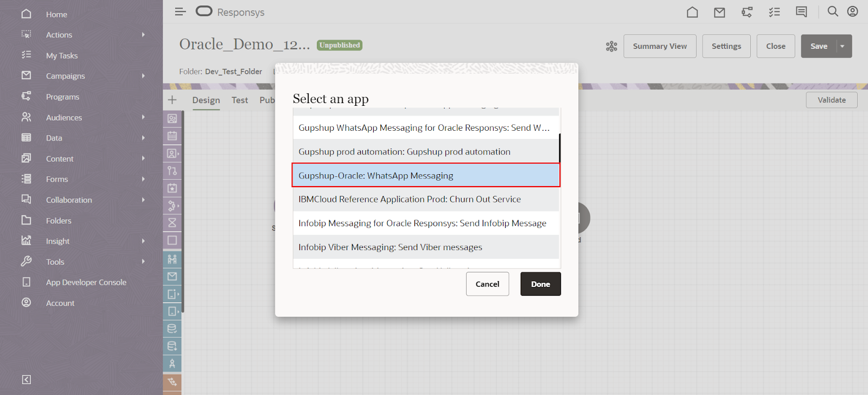Select the envelope email campaign palette icon
The width and height of the screenshot is (868, 395).
172,276
